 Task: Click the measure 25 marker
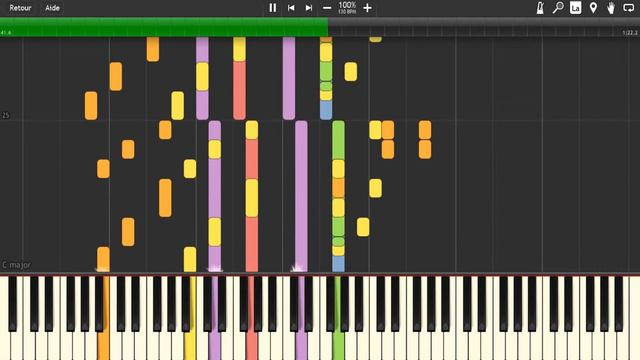(5, 116)
